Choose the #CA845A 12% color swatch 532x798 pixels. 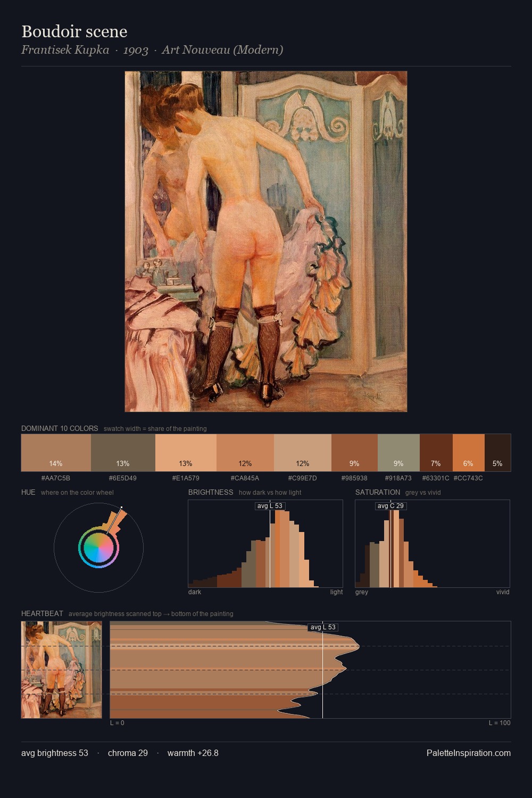coord(245,453)
